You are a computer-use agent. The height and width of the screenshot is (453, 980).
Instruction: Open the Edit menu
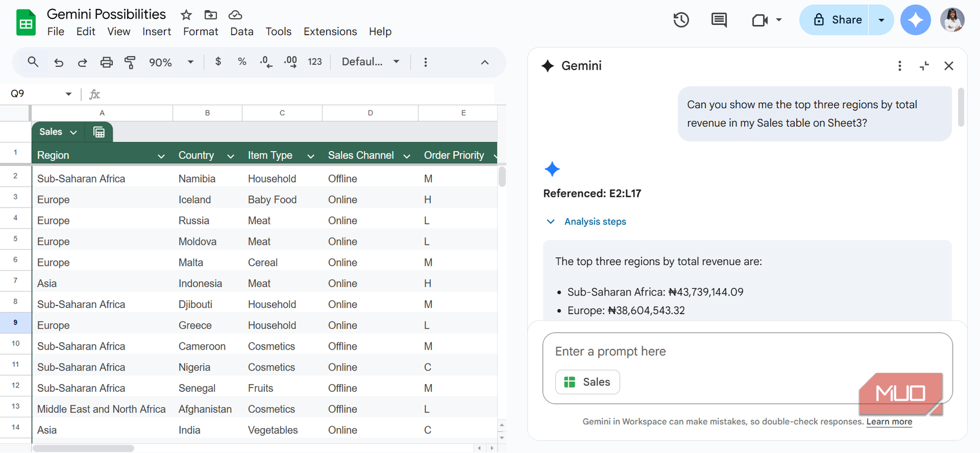[86, 32]
